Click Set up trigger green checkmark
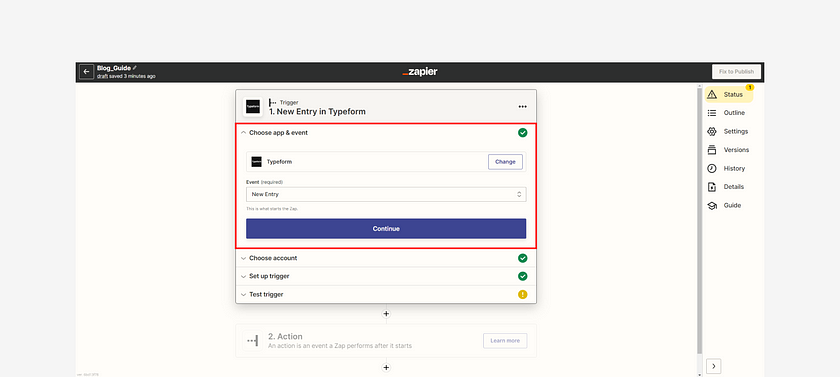The image size is (840, 377). pos(522,276)
